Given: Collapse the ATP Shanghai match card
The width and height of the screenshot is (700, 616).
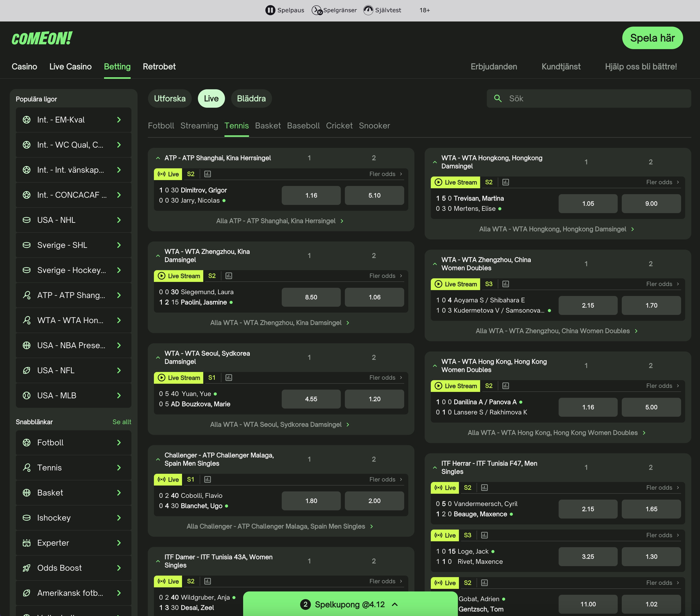Looking at the screenshot, I should 158,158.
